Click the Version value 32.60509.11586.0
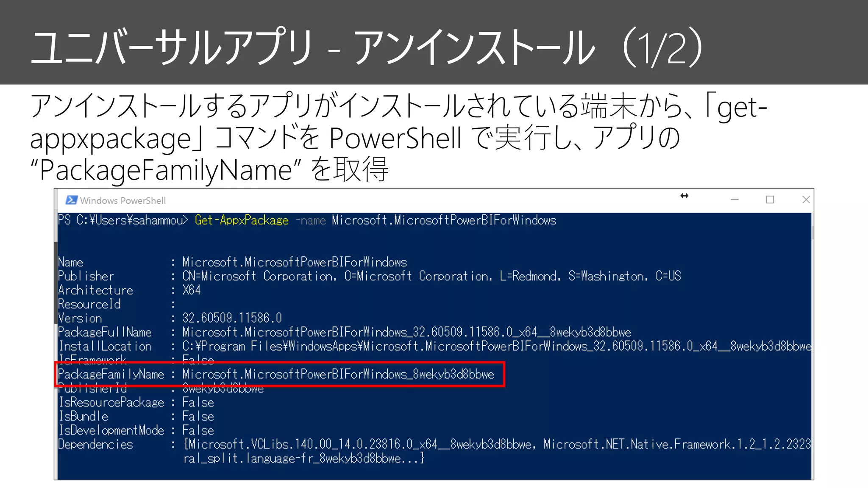Screen dimensions: 868x488 click(232, 318)
